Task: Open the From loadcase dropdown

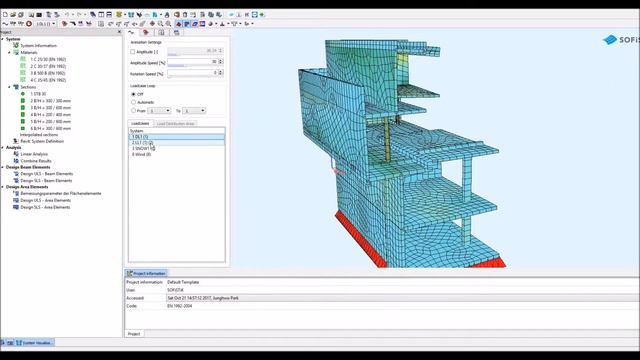Action: (159, 111)
